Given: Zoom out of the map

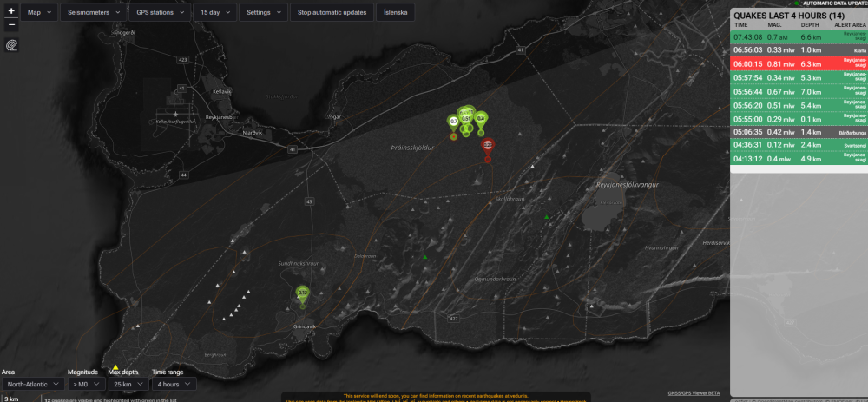Looking at the screenshot, I should (x=11, y=24).
